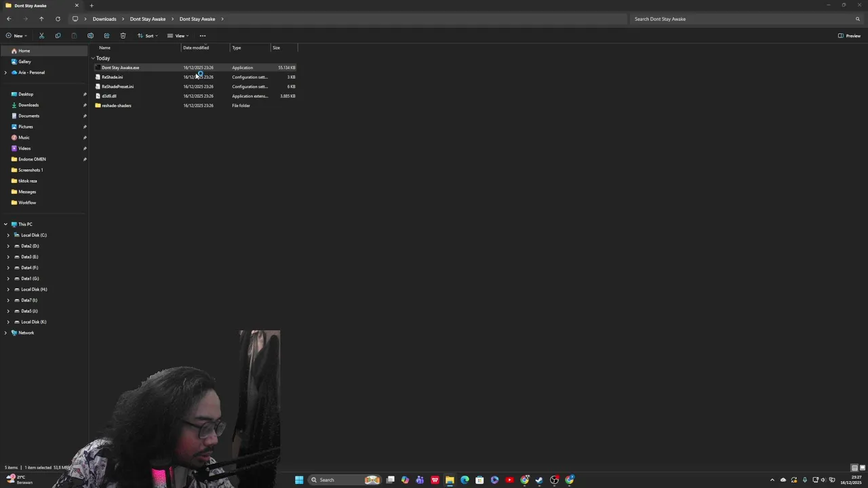Expand Data2 (D:) drive node
Image resolution: width=868 pixels, height=488 pixels.
[x=8, y=246]
